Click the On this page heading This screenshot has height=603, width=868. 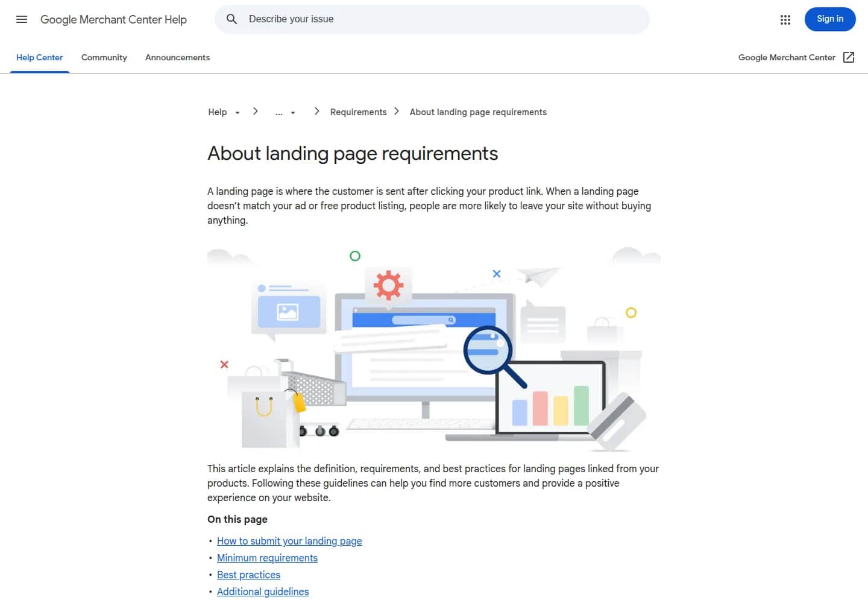pos(237,519)
